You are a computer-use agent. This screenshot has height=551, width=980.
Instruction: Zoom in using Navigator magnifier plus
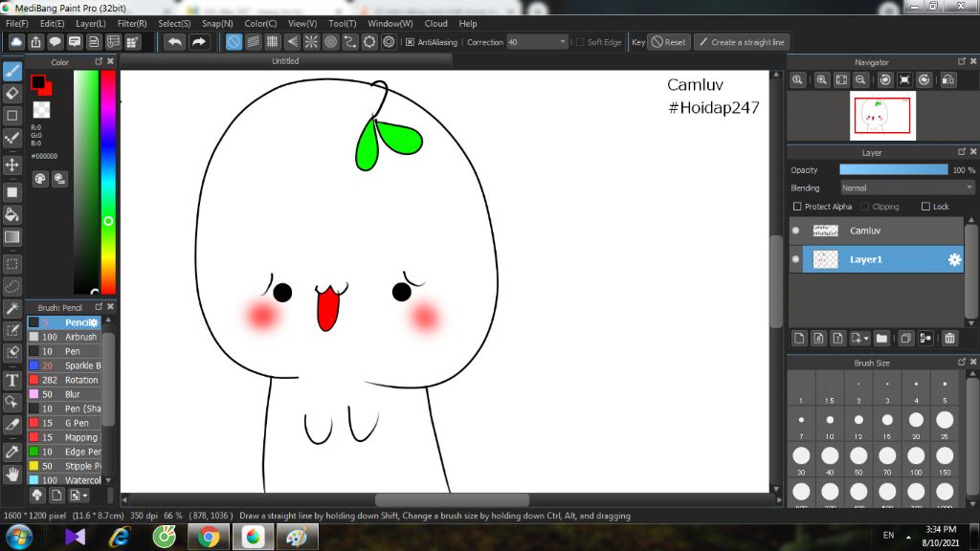(x=822, y=80)
